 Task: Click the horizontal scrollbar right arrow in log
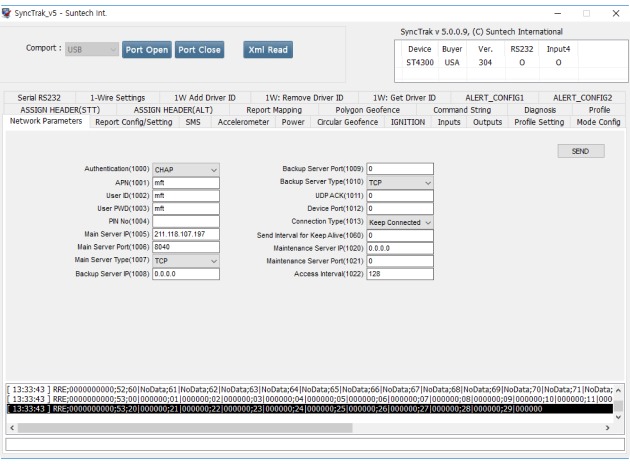click(608, 427)
